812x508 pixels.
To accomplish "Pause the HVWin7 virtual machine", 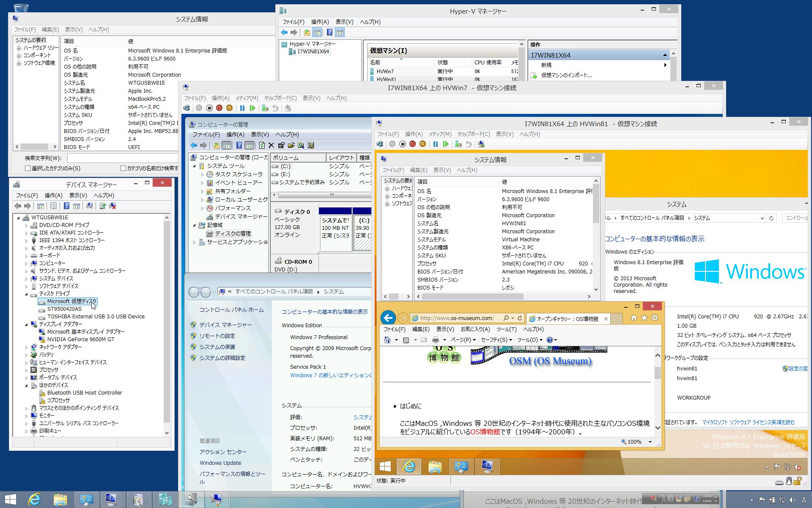I will pyautogui.click(x=242, y=108).
